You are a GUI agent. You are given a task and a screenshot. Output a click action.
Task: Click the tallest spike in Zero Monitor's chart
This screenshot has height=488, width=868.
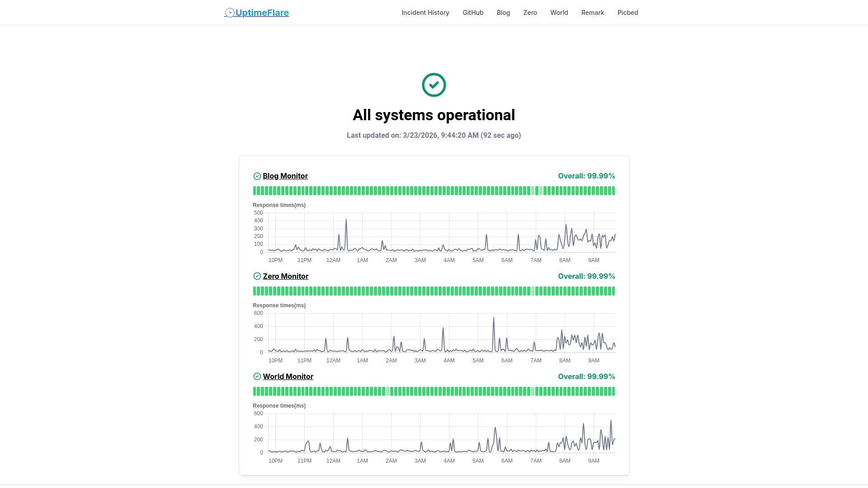point(494,318)
